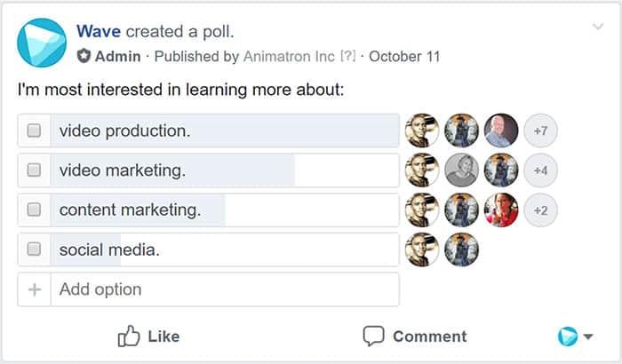
Task: Select the social media checkbox
Action: [34, 250]
